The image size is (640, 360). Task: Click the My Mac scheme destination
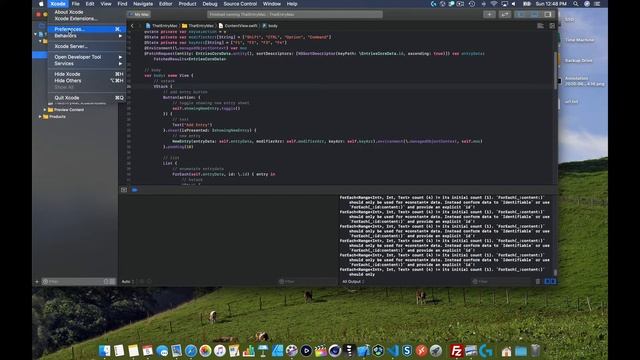click(x=140, y=14)
